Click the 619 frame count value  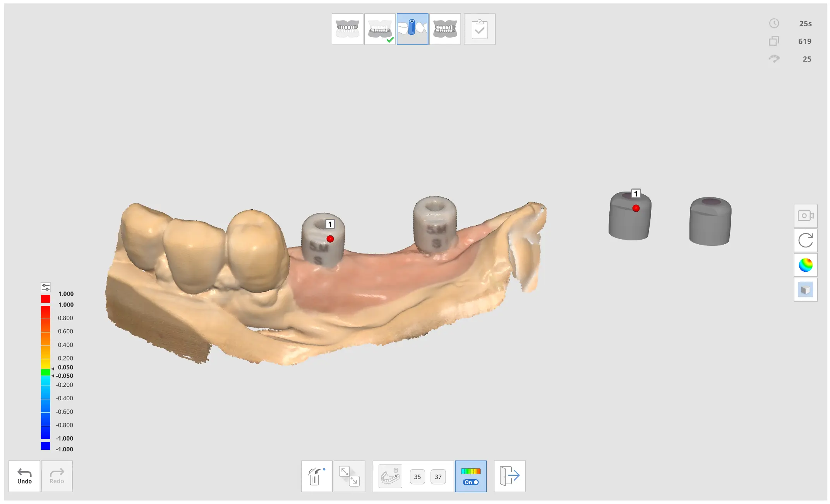[805, 41]
